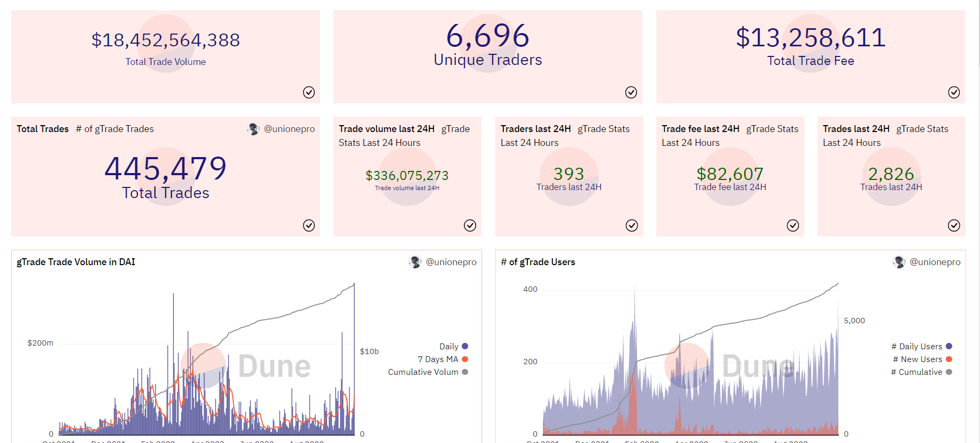This screenshot has height=443, width=980.
Task: Click the $82,607 trade fee value
Action: 730,174
